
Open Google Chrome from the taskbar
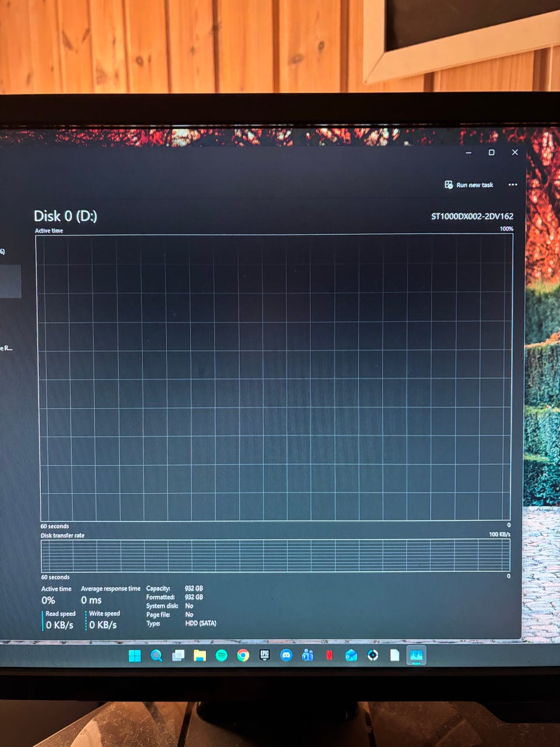point(243,655)
